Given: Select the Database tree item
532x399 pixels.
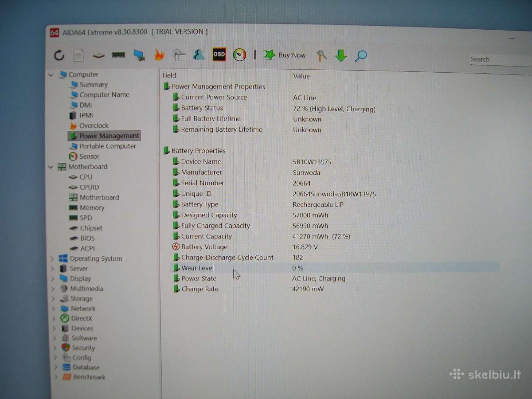Looking at the screenshot, I should (x=81, y=367).
